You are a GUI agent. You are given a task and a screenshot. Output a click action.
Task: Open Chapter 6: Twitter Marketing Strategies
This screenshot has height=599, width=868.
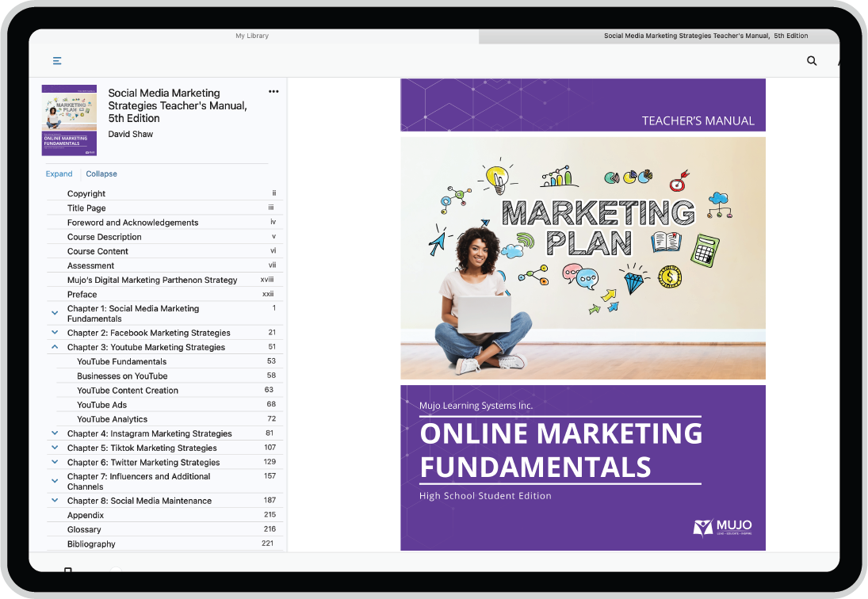click(x=143, y=463)
